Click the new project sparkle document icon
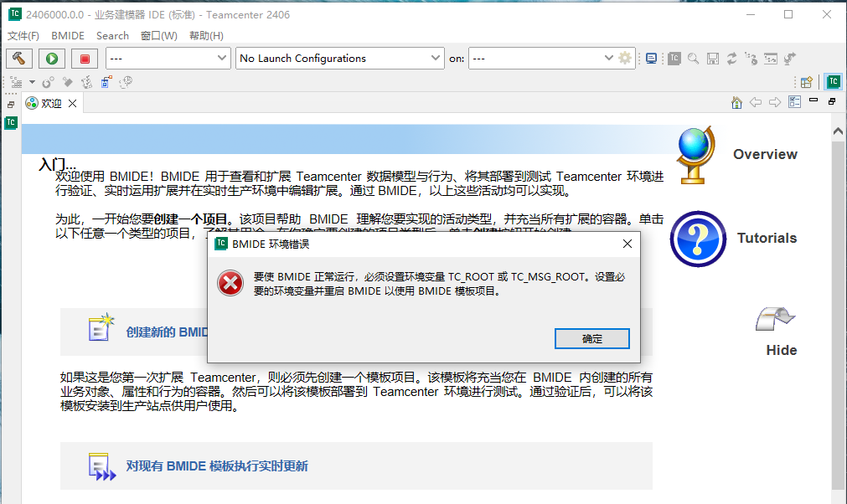Image resolution: width=847 pixels, height=504 pixels. click(x=101, y=327)
